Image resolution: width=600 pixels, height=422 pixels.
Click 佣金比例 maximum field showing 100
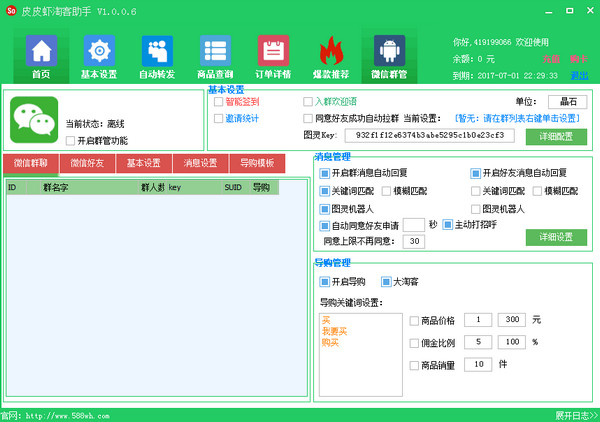[512, 342]
